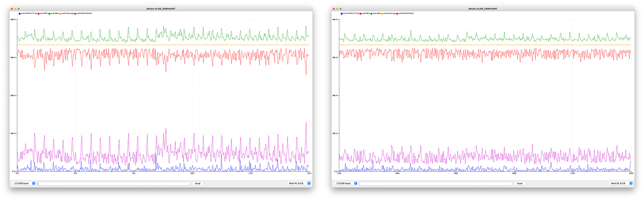This screenshot has width=644, height=200.
Task: Click x-axis tick label 2269
Action: 631,174
